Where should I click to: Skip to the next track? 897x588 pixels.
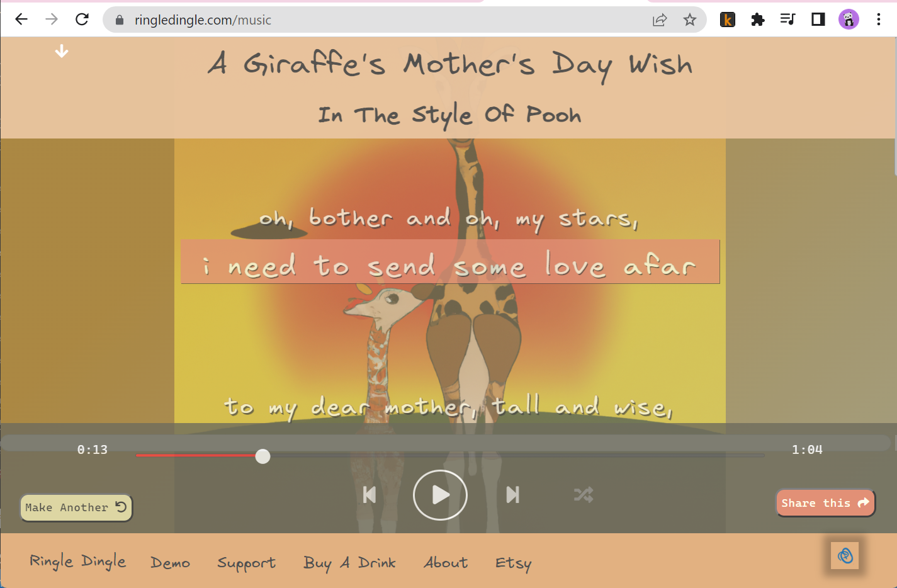513,495
